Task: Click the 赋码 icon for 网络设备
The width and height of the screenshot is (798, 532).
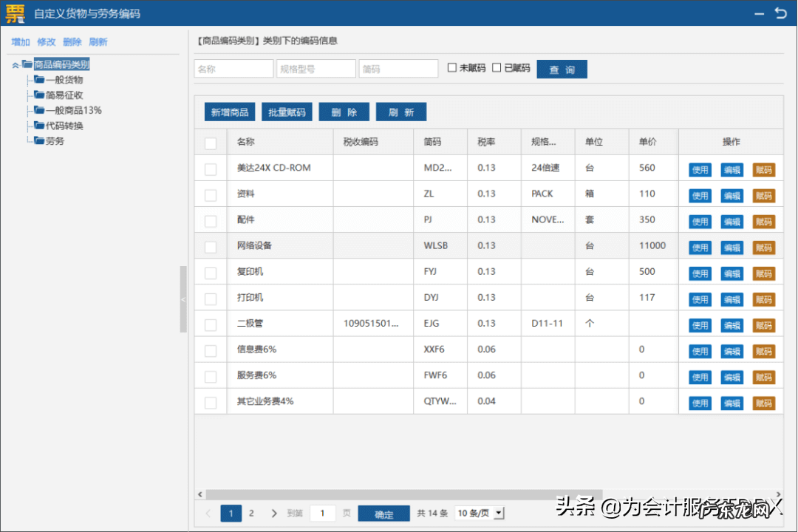Action: click(x=764, y=247)
